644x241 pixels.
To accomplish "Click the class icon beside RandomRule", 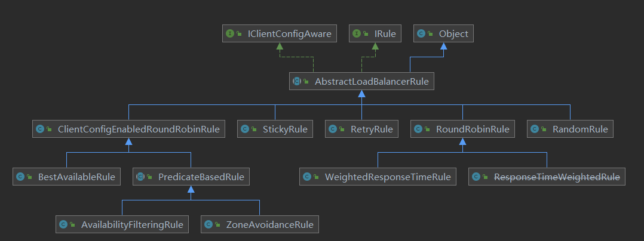I will pos(533,129).
